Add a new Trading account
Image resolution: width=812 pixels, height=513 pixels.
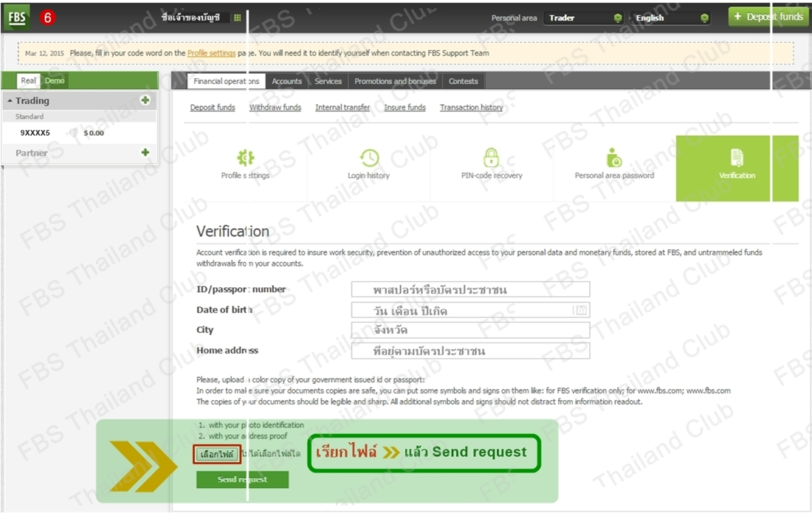click(145, 100)
